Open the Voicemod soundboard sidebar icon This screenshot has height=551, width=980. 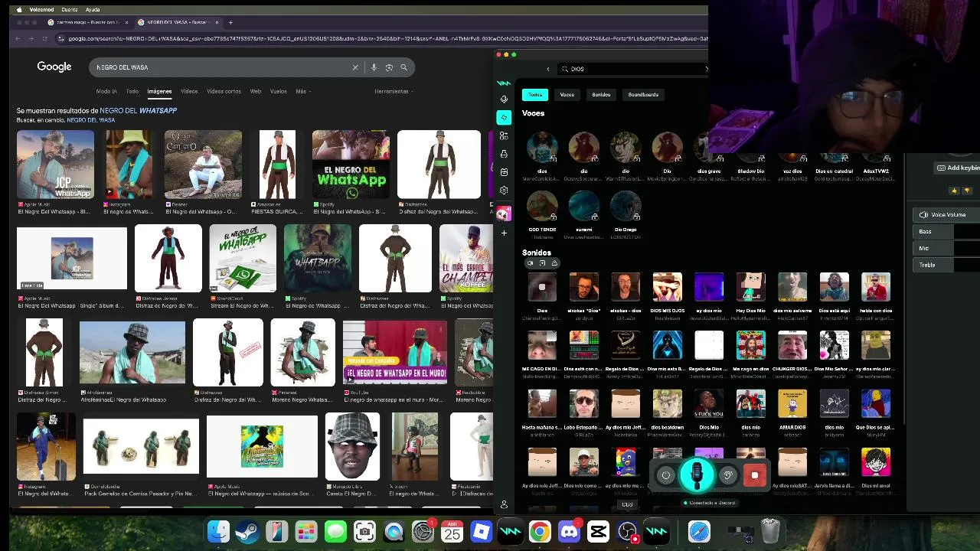point(503,135)
